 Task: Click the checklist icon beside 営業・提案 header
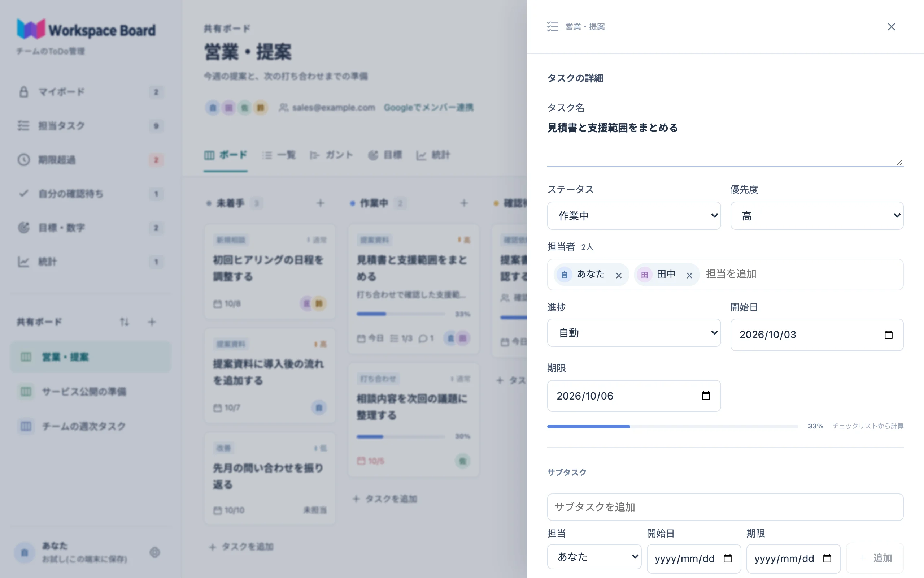[x=553, y=27]
